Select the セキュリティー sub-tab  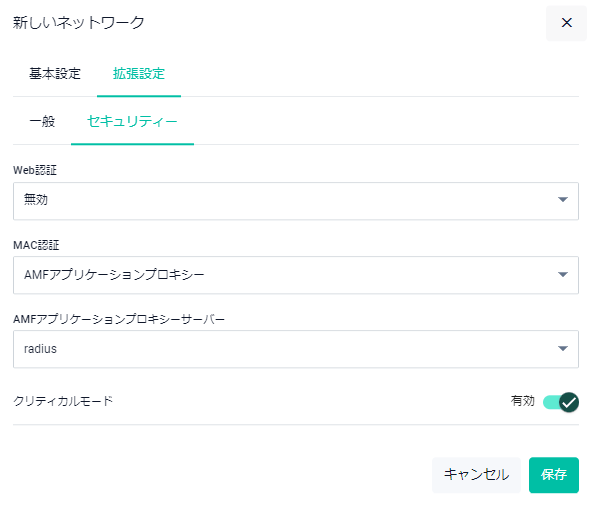coord(132,122)
